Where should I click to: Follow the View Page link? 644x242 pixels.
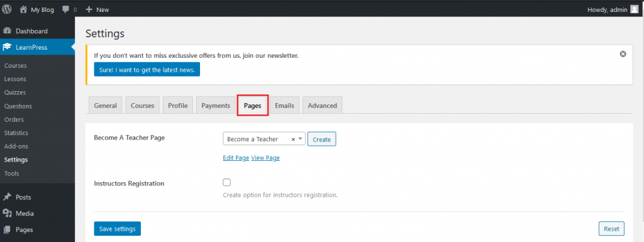265,158
